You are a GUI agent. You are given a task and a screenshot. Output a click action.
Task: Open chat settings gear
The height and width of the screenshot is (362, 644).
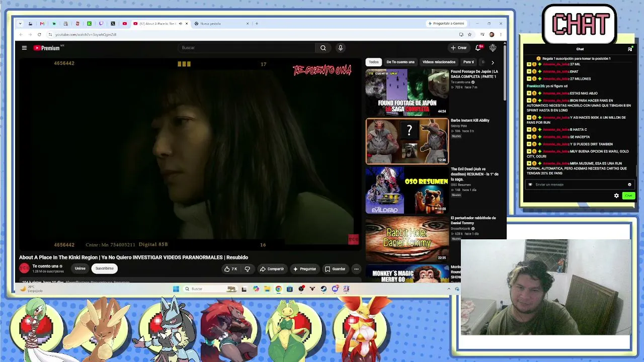point(616,196)
